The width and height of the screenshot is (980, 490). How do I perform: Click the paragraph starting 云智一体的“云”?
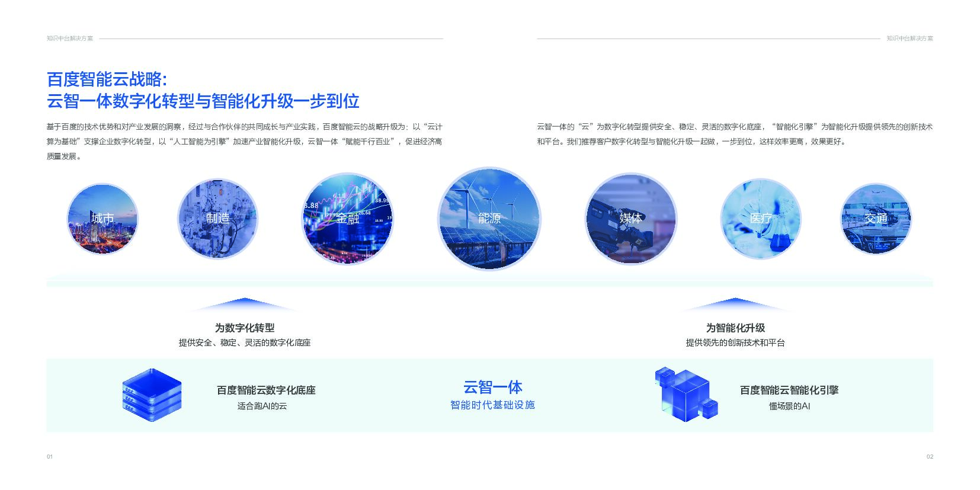(735, 134)
